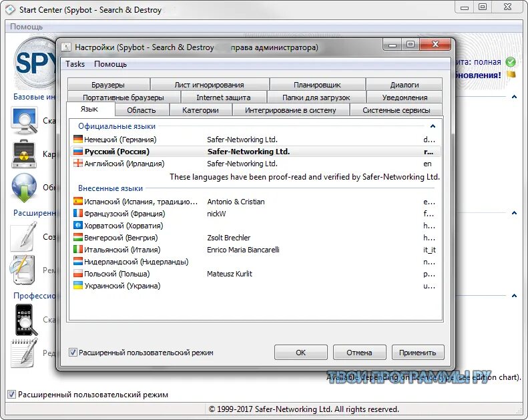Viewport: 528px width, 420px height.
Task: Click the pencil report creator icon
Action: pyautogui.click(x=23, y=236)
